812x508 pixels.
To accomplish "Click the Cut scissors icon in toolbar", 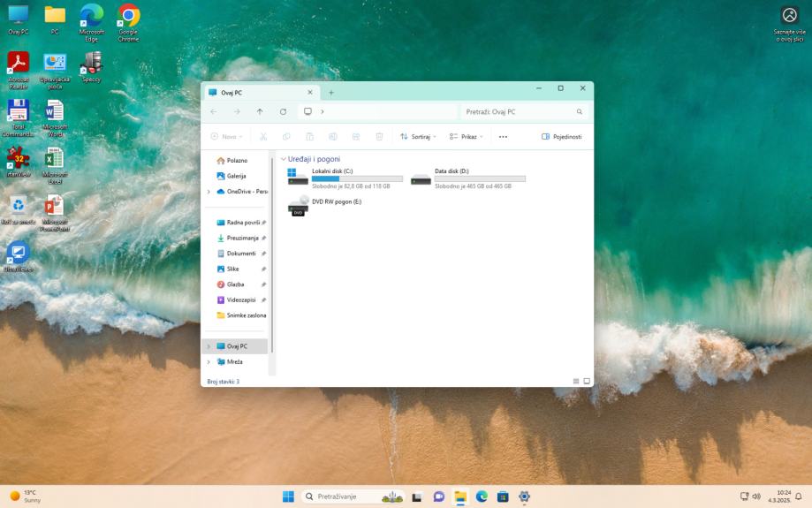I will [x=263, y=137].
